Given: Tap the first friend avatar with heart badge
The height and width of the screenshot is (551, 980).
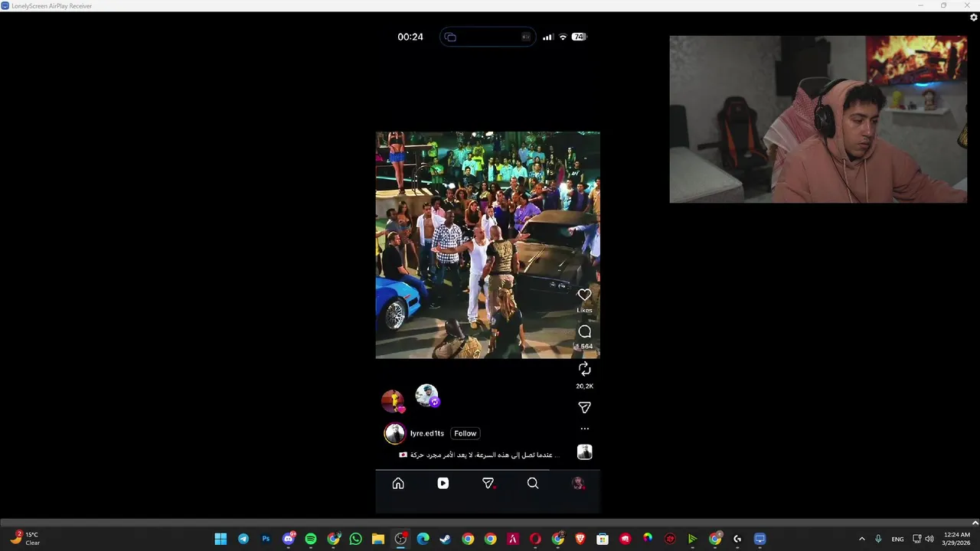Looking at the screenshot, I should coord(393,401).
